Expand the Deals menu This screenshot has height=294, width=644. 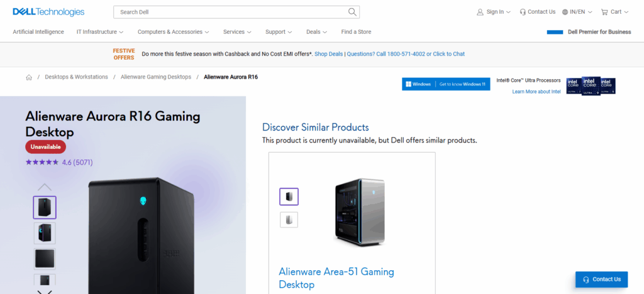click(x=317, y=32)
